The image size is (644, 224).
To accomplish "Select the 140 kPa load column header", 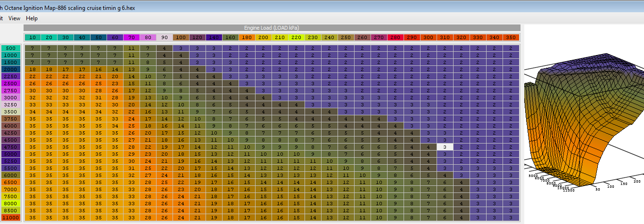I will click(214, 37).
